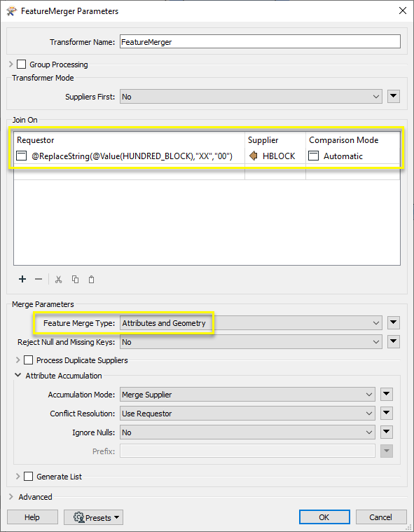Tick the Generate List checkbox
The height and width of the screenshot is (532, 414).
pyautogui.click(x=29, y=477)
